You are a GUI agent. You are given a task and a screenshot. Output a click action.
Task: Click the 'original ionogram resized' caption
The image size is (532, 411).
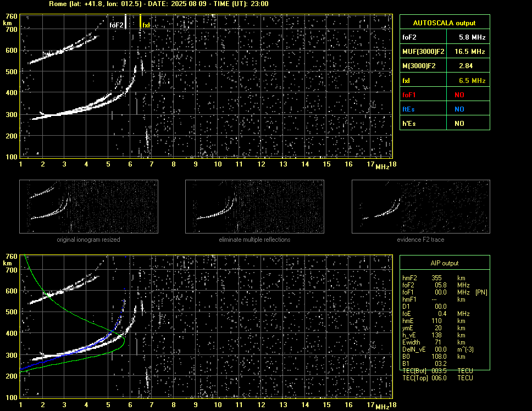coord(88,240)
